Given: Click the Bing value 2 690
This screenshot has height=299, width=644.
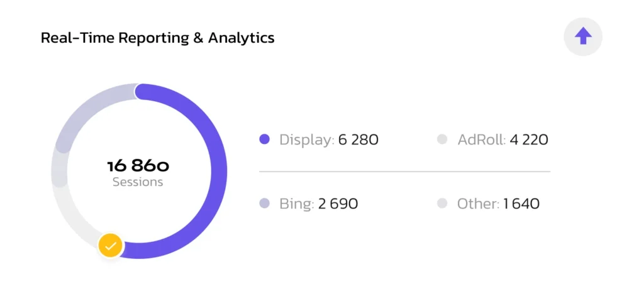Looking at the screenshot, I should 338,204.
